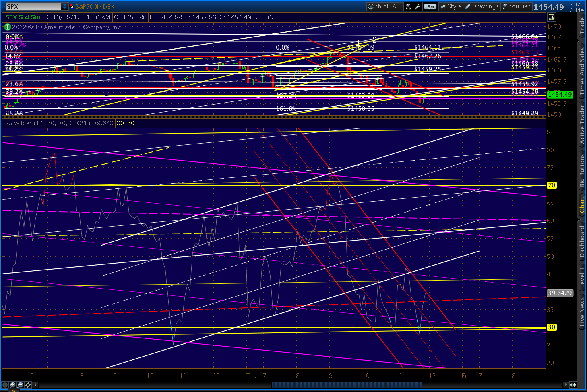Select the crosshair cursor tool

(5, 385)
